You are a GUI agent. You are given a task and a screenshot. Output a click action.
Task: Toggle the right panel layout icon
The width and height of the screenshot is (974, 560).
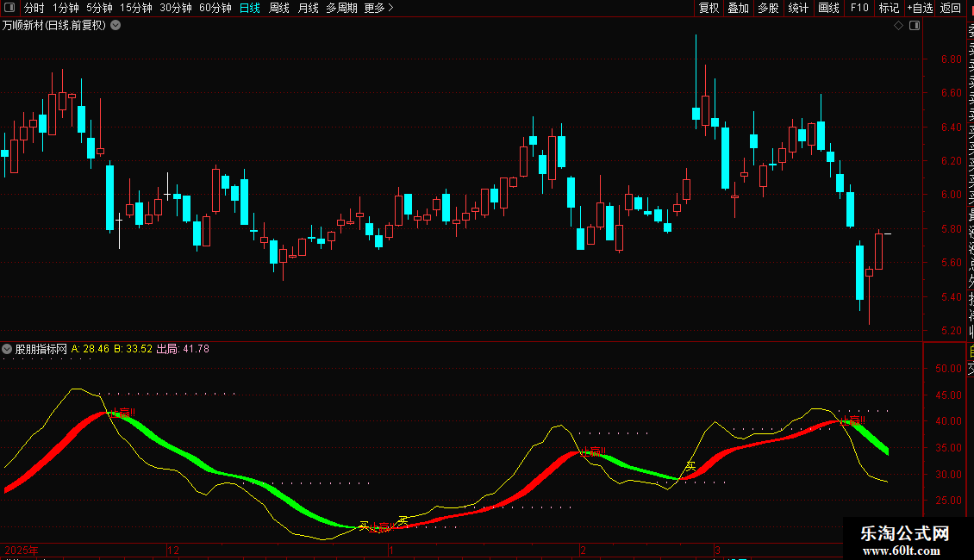pyautogui.click(x=915, y=26)
